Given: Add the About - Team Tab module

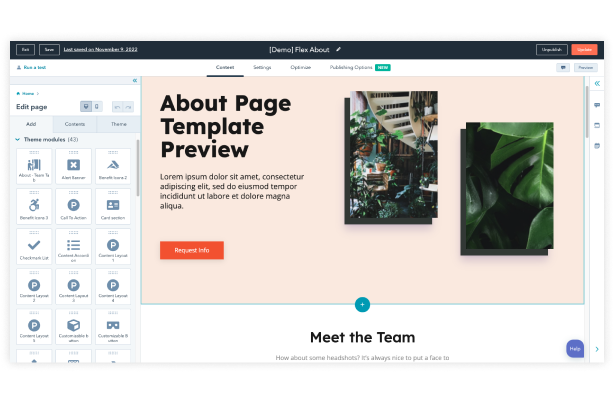Looking at the screenshot, I should pyautogui.click(x=34, y=166).
